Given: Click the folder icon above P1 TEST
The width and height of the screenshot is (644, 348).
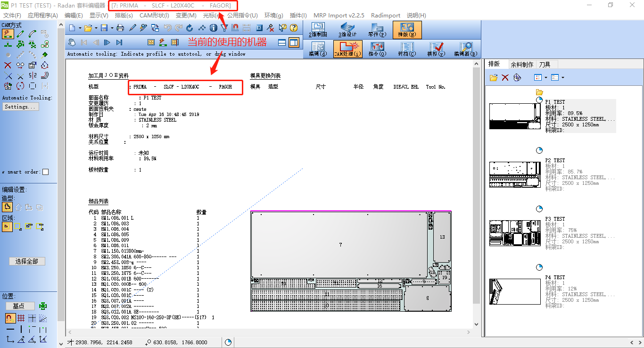Looking at the screenshot, I should 539,92.
